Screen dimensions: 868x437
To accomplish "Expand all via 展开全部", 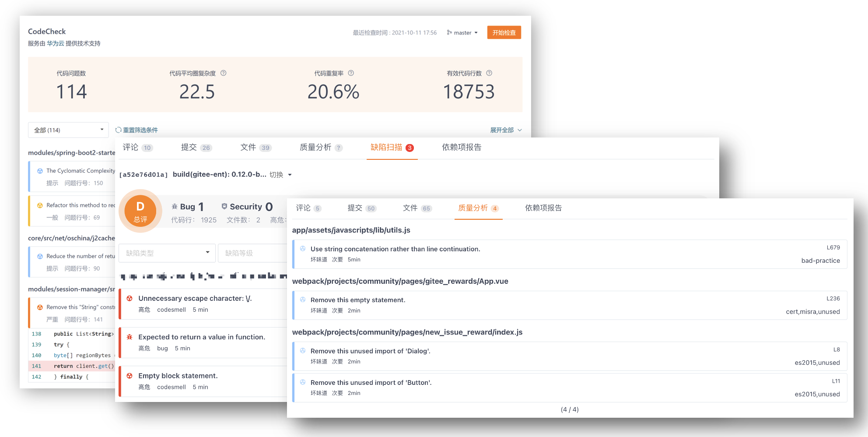I will (506, 130).
